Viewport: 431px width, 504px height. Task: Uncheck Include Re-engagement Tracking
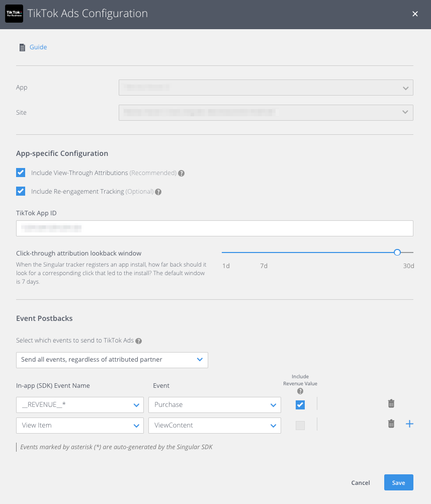click(21, 191)
